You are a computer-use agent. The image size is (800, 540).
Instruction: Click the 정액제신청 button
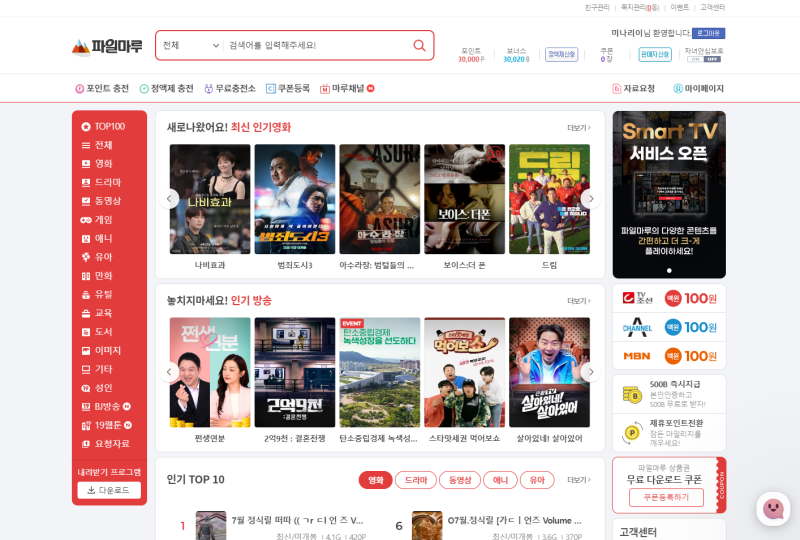[561, 54]
